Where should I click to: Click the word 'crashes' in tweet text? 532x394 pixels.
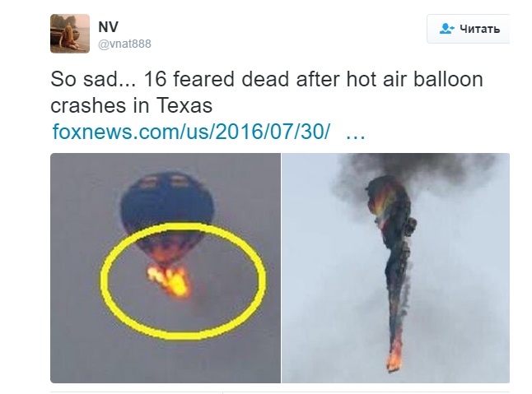[88, 105]
